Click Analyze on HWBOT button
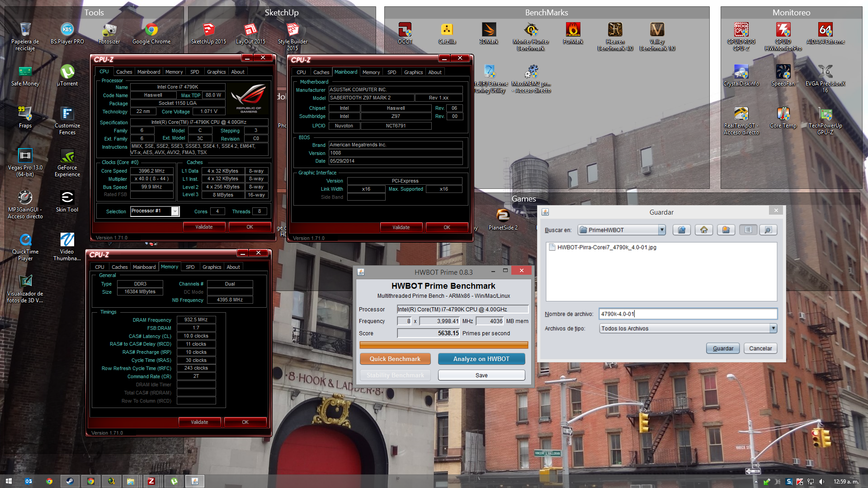This screenshot has width=868, height=488. pos(481,359)
